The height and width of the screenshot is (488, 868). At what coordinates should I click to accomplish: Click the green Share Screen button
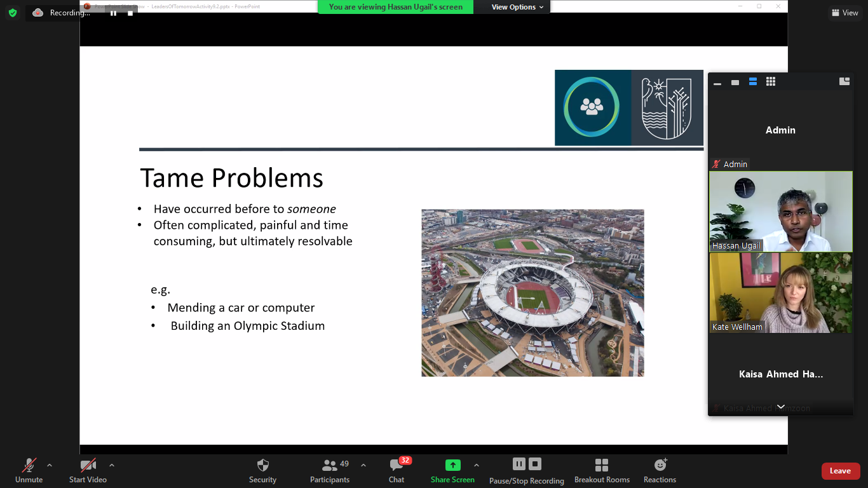tap(452, 471)
